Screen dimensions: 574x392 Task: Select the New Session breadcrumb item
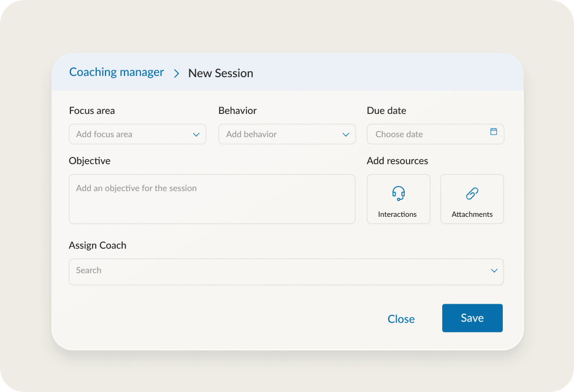pos(221,73)
